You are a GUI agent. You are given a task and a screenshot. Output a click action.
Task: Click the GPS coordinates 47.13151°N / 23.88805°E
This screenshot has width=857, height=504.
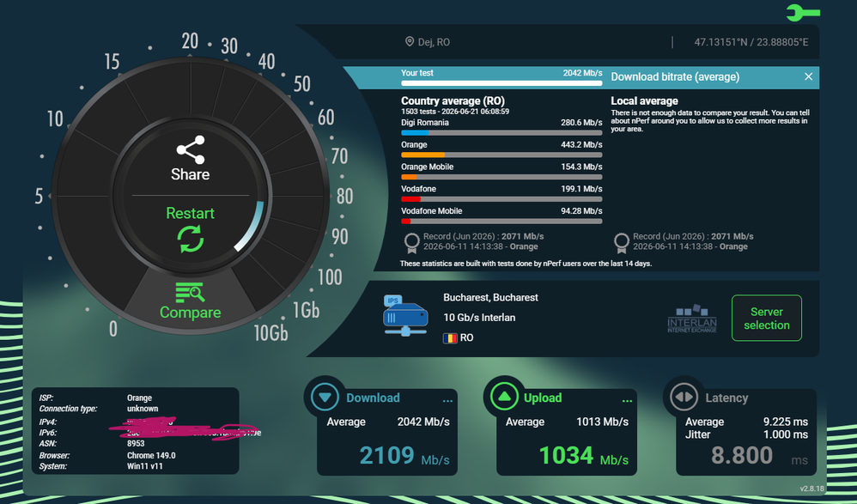(x=751, y=42)
